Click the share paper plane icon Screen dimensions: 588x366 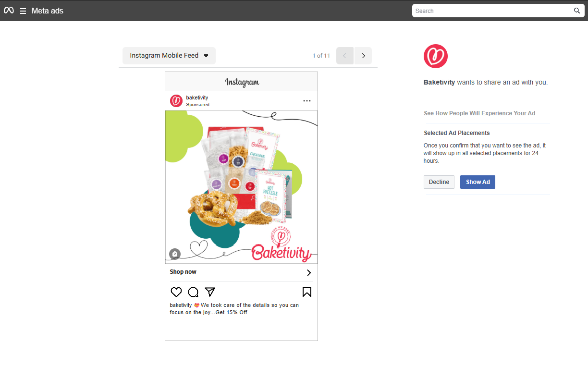click(x=210, y=292)
